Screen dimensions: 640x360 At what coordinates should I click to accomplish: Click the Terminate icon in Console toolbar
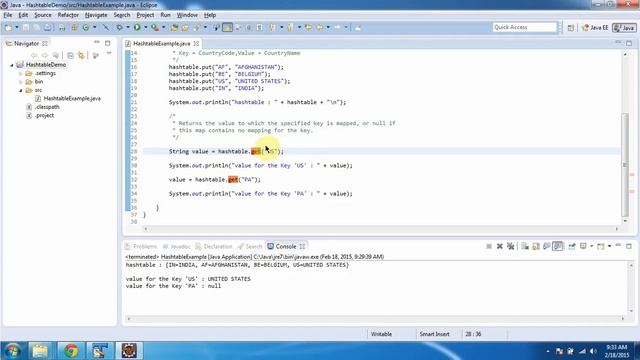(489, 246)
